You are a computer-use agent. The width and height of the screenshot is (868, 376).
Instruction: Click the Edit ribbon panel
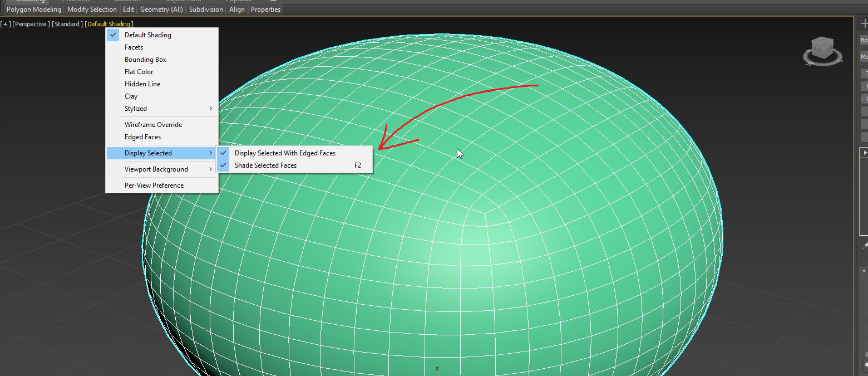pyautogui.click(x=128, y=9)
